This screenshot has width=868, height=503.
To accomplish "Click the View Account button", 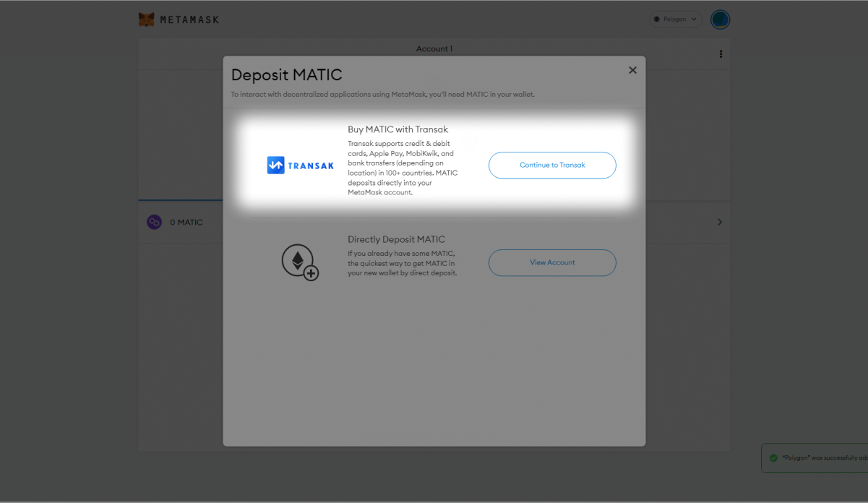I will point(552,262).
